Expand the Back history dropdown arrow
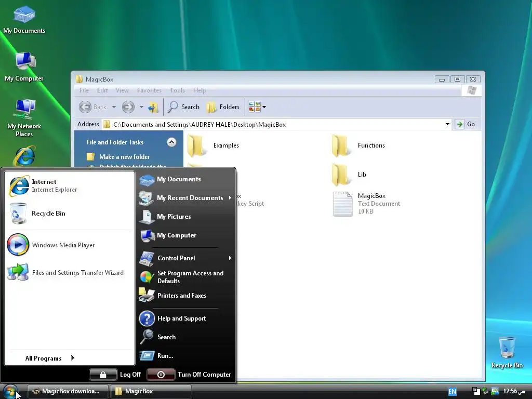The image size is (532, 399). 114,107
